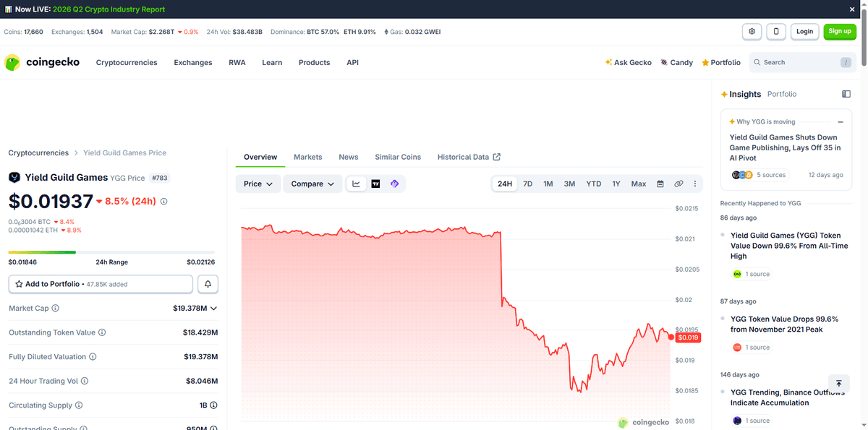868x430 pixels.
Task: Click the 24h Range progress bar
Action: pyautogui.click(x=113, y=252)
